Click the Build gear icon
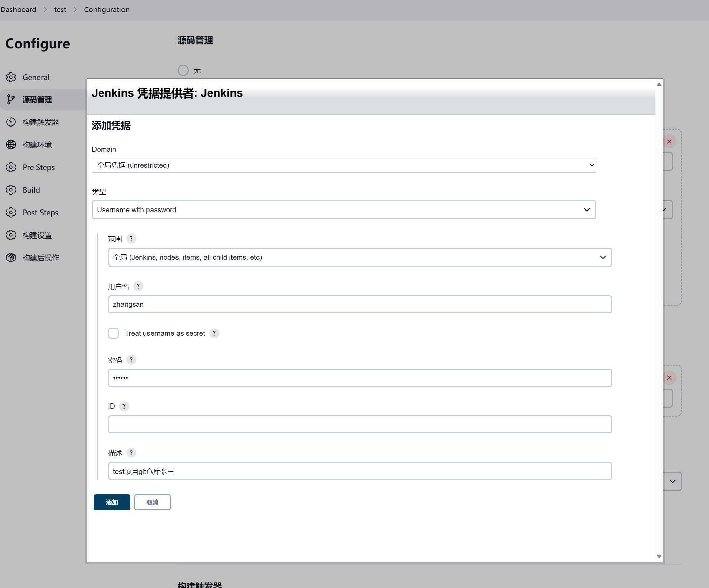 [11, 190]
